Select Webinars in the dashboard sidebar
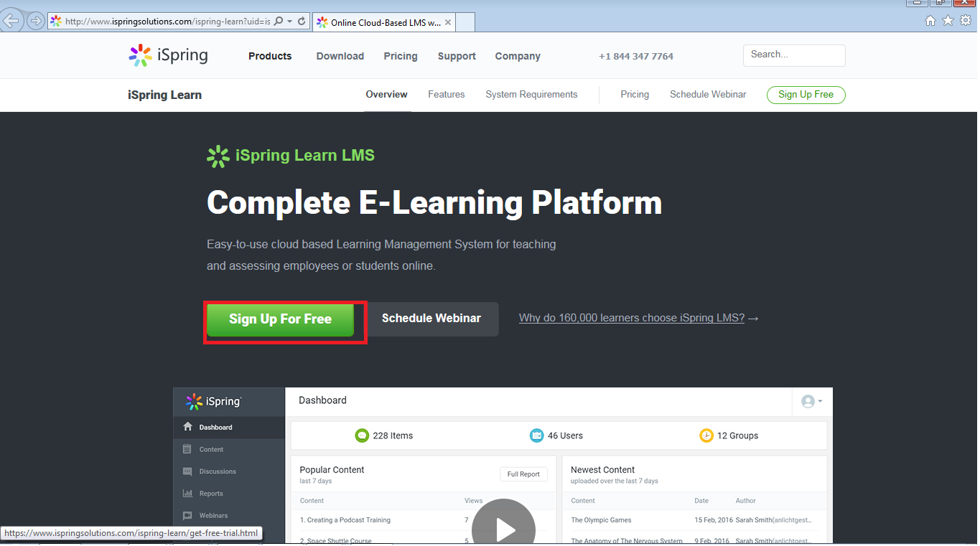 coord(229,515)
